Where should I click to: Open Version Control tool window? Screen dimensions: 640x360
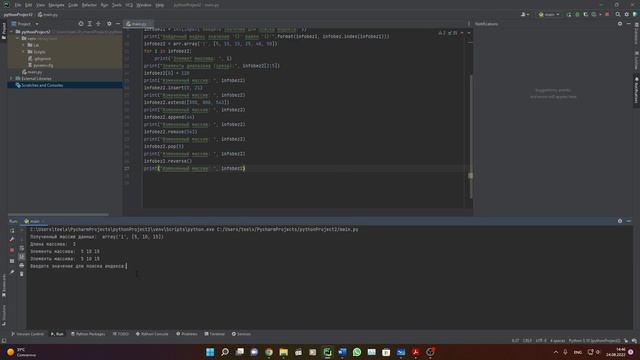(x=27, y=334)
